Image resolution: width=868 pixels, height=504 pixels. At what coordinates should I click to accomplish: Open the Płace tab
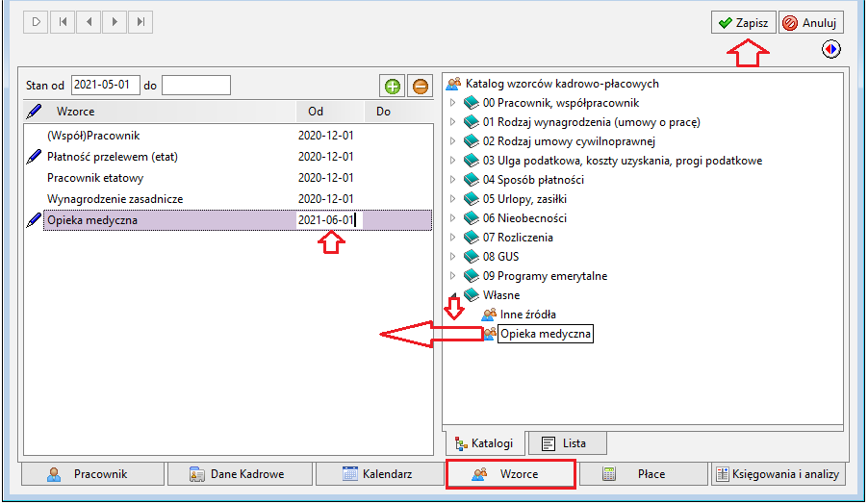coord(643,474)
